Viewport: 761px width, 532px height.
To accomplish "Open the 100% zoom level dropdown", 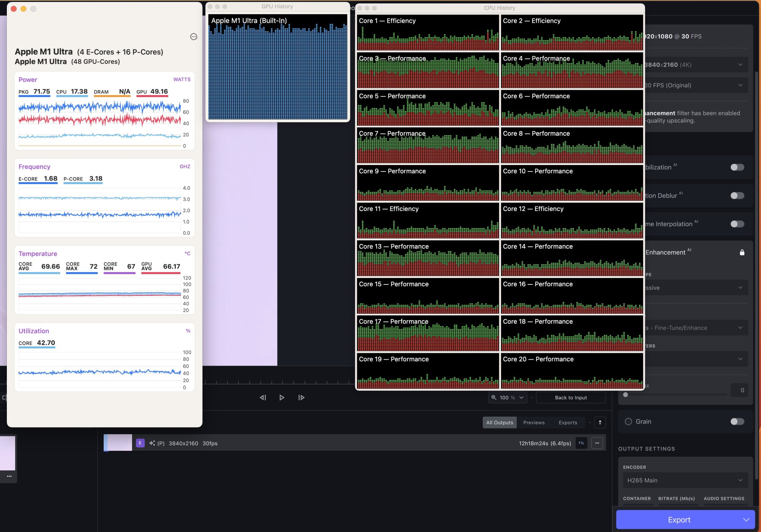I will click(x=508, y=397).
